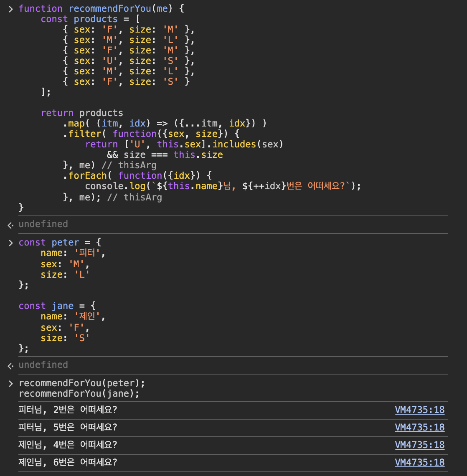This screenshot has height=476, width=467.
Task: Click the '.forEach( function({idx})' line
Action: (137, 176)
